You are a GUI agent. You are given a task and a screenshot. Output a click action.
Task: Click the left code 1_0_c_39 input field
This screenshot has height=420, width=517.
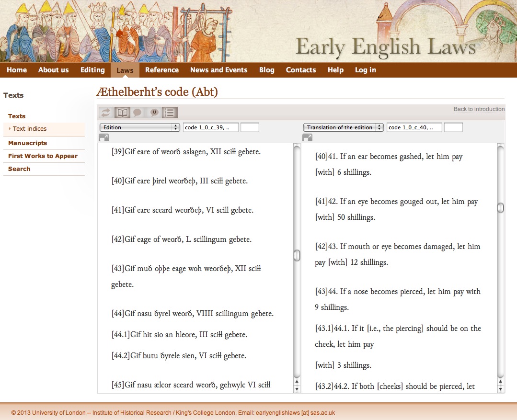(x=210, y=127)
